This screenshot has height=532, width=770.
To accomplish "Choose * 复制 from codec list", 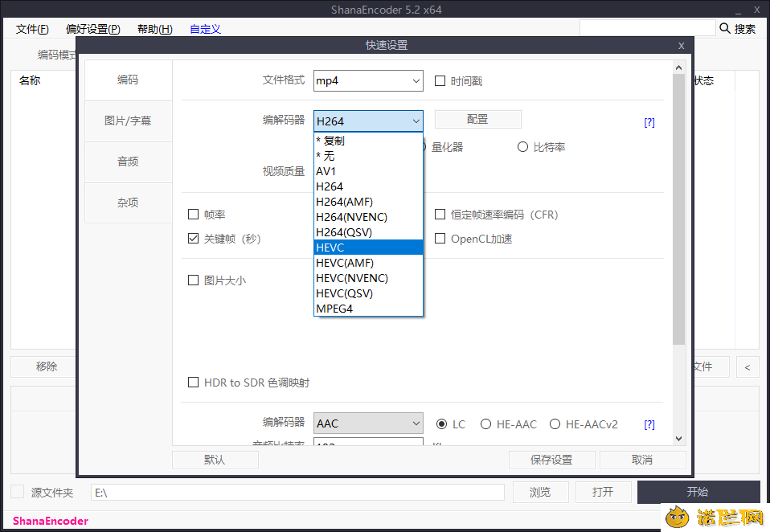I will pyautogui.click(x=368, y=141).
